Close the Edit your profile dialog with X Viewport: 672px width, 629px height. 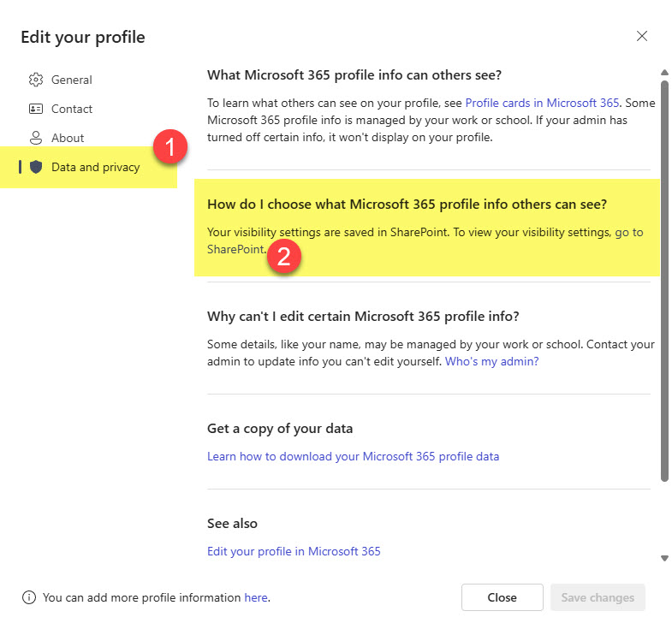[x=641, y=36]
